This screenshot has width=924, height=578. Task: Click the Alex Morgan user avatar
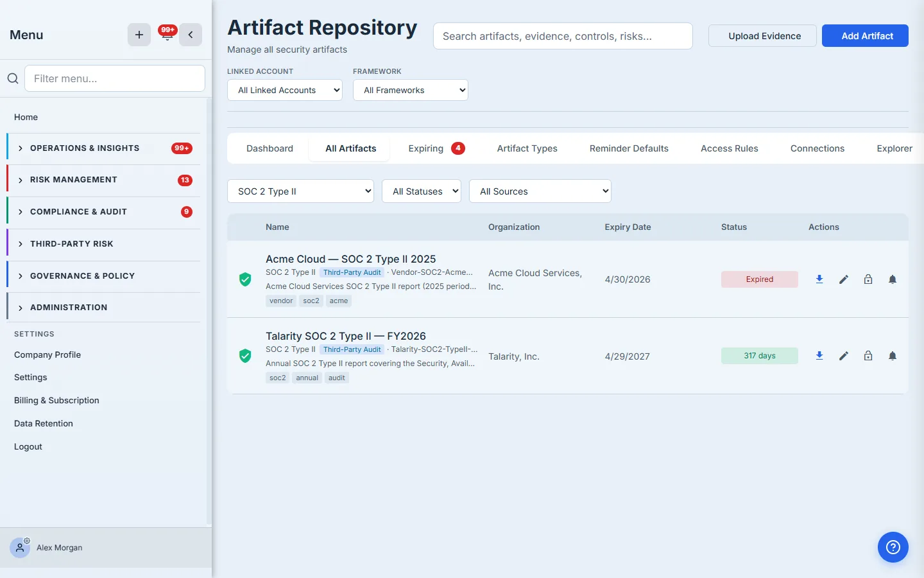pos(20,548)
